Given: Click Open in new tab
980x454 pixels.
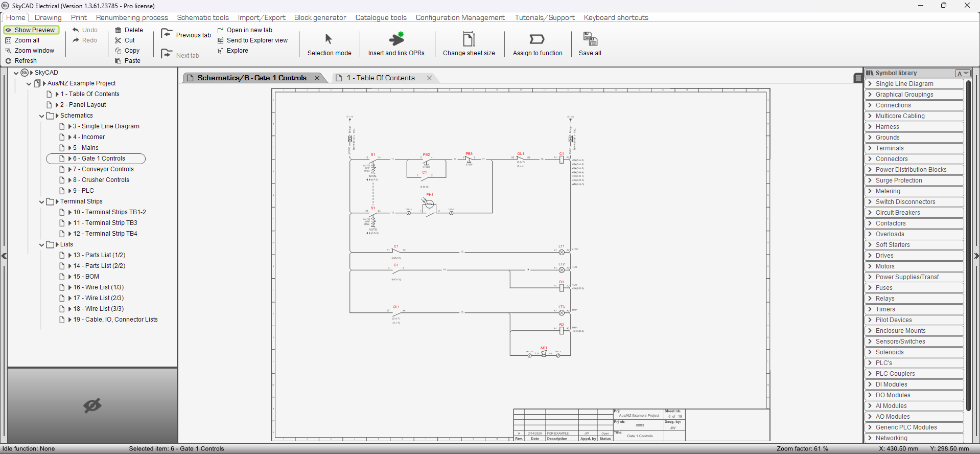Looking at the screenshot, I should point(249,30).
